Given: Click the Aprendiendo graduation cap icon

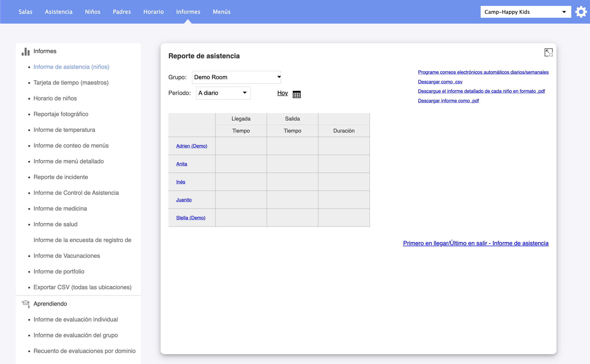Looking at the screenshot, I should tap(26, 304).
